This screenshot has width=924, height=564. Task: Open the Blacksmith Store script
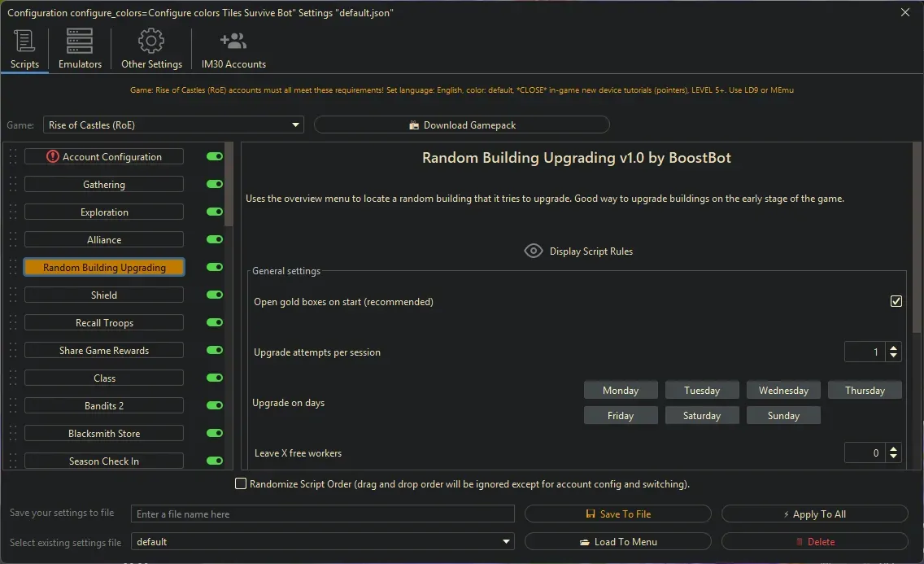click(104, 433)
